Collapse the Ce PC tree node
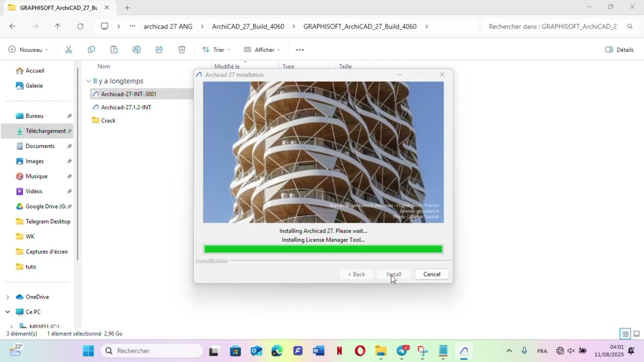The image size is (644, 362). tap(8, 312)
